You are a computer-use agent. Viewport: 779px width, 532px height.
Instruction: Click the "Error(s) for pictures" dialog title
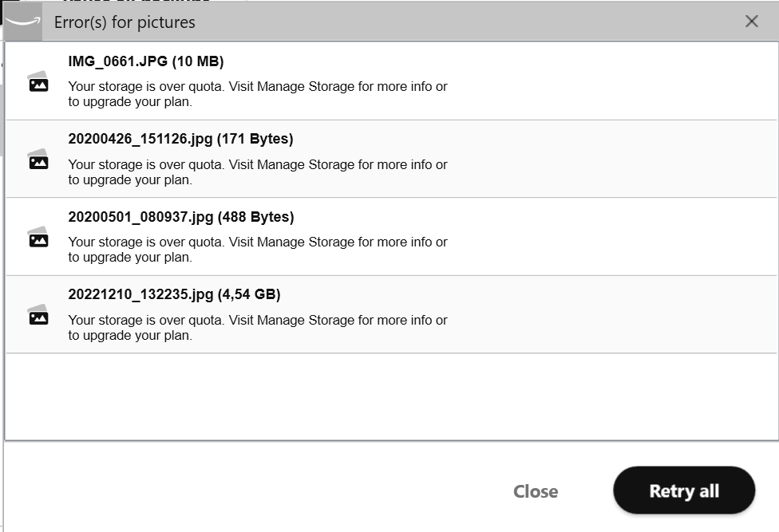[125, 22]
